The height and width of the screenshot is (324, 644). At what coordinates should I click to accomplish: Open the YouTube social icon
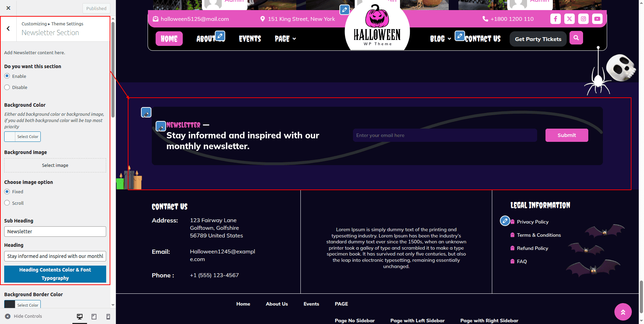597,19
